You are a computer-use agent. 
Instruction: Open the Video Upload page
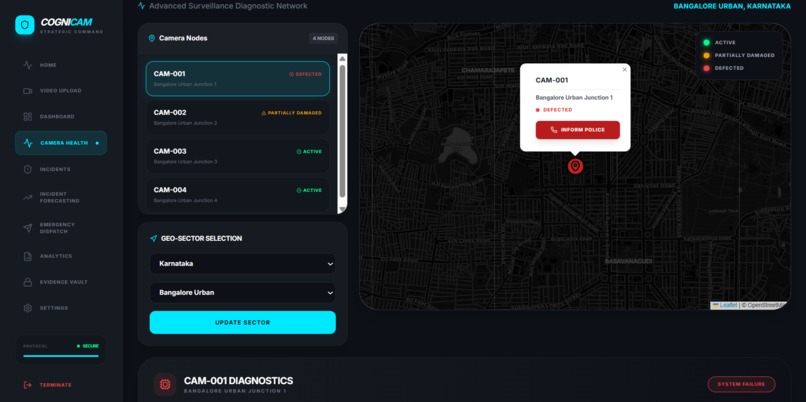[61, 91]
